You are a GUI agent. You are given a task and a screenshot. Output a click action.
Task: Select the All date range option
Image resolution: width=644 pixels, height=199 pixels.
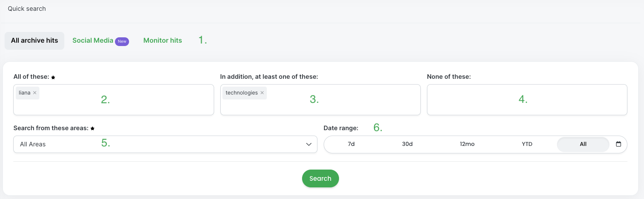click(x=583, y=144)
